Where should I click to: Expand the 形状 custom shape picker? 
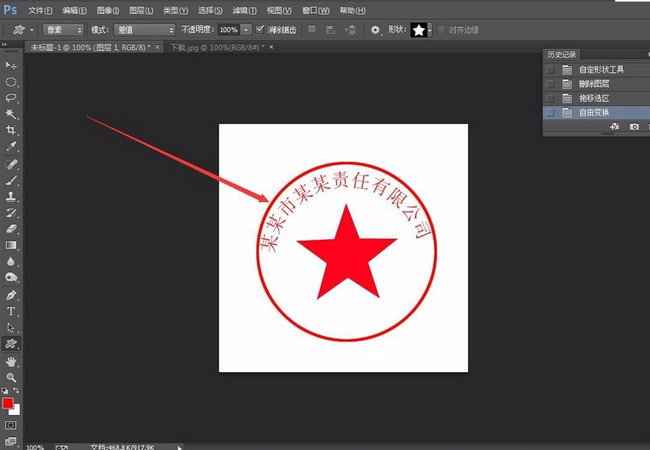point(430,30)
